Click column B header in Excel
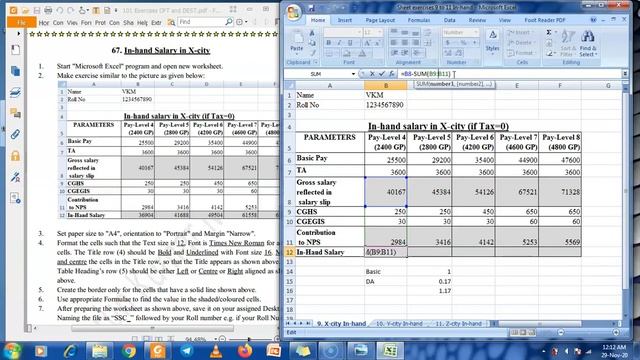Viewport: 640px width, 360px height. (x=386, y=85)
